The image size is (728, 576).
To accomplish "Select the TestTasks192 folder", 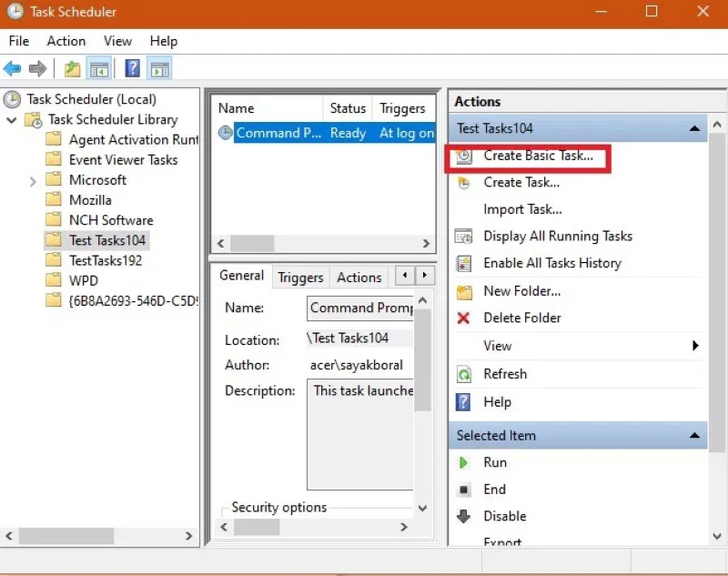I will coord(106,260).
